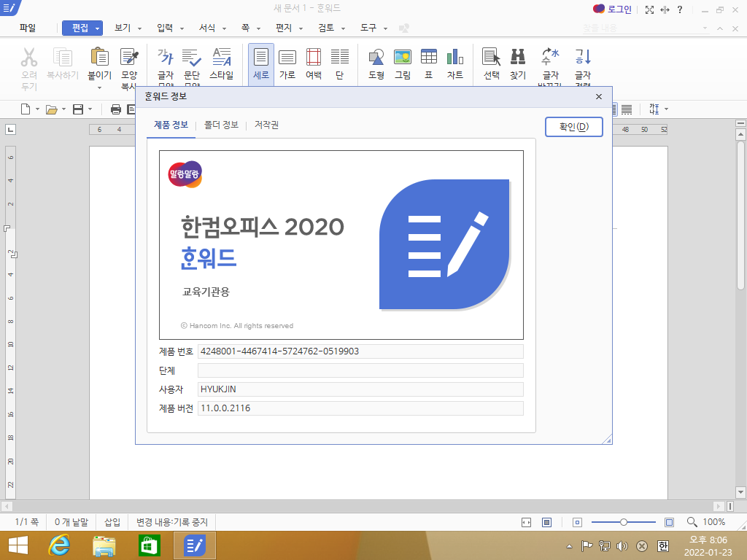Open 문단 모양 paragraph format icon

(x=192, y=57)
